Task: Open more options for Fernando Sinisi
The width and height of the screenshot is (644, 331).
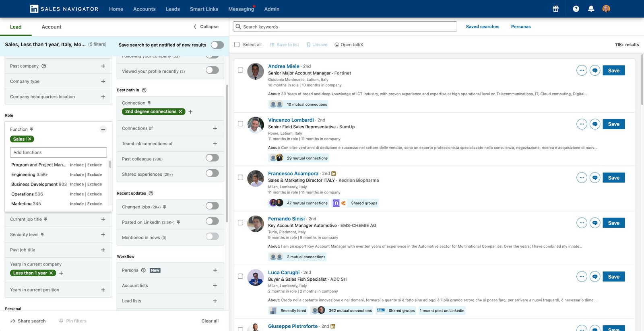Action: (582, 223)
